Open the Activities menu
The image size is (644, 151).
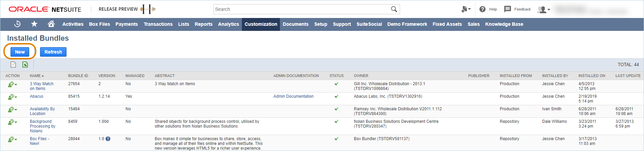click(x=73, y=24)
